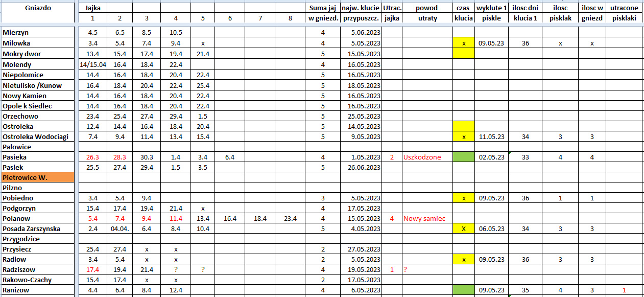The image size is (644, 297).
Task: Click the red 17.4 cell in Radziszow row
Action: coord(92,269)
